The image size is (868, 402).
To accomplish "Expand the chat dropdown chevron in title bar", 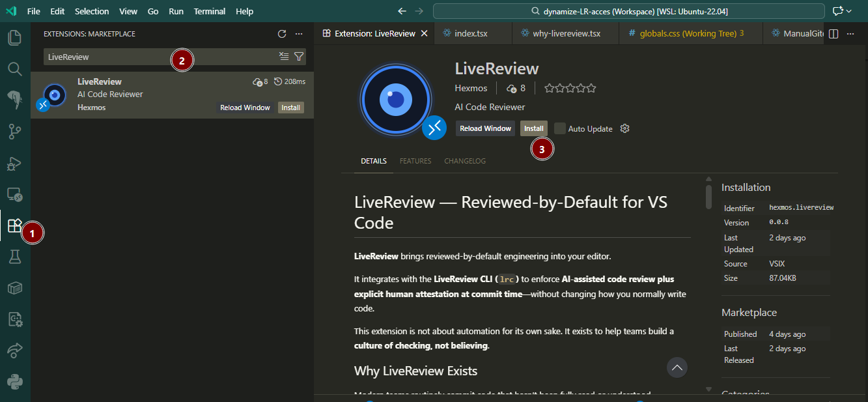I will coord(849,11).
